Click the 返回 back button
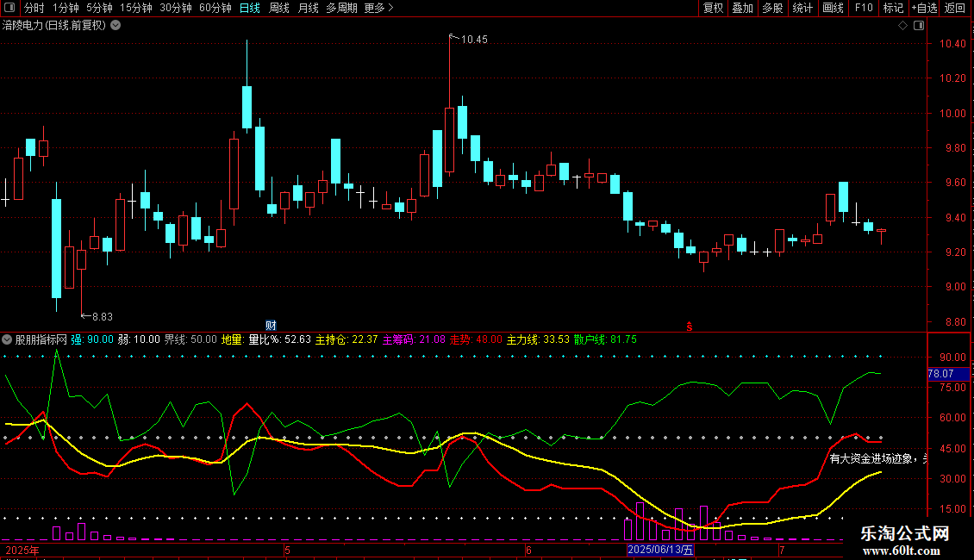 [x=955, y=8]
